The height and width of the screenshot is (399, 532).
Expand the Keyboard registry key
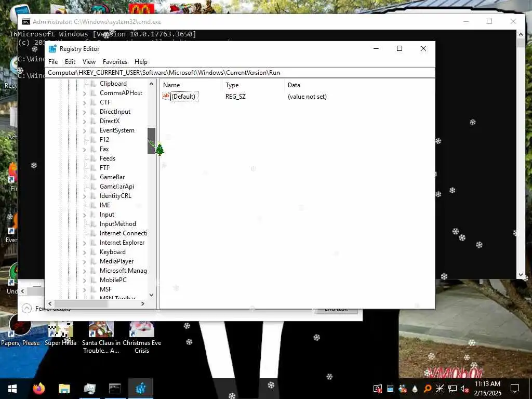85,252
